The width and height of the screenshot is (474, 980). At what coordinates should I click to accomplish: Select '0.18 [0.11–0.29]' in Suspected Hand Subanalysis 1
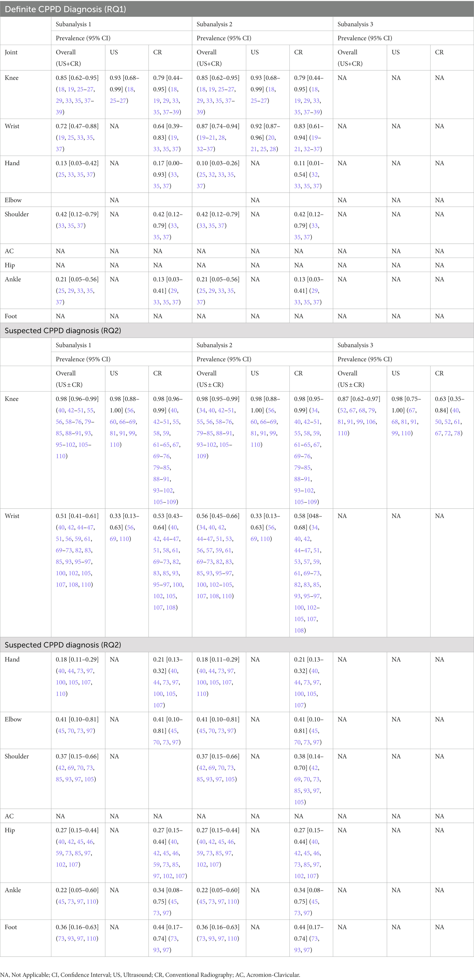coord(77,659)
